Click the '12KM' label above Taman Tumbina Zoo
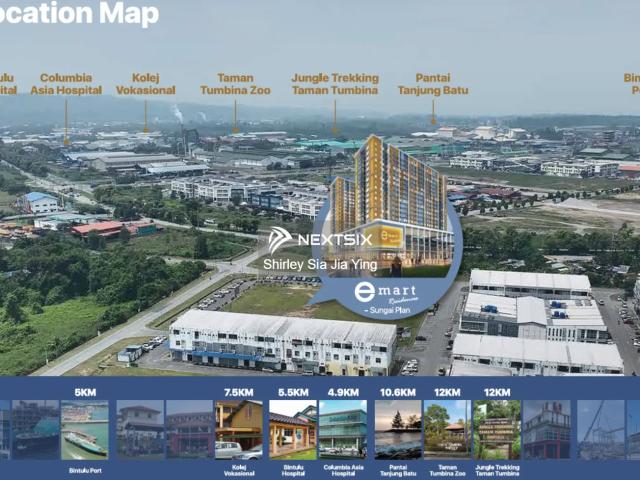 pyautogui.click(x=447, y=393)
